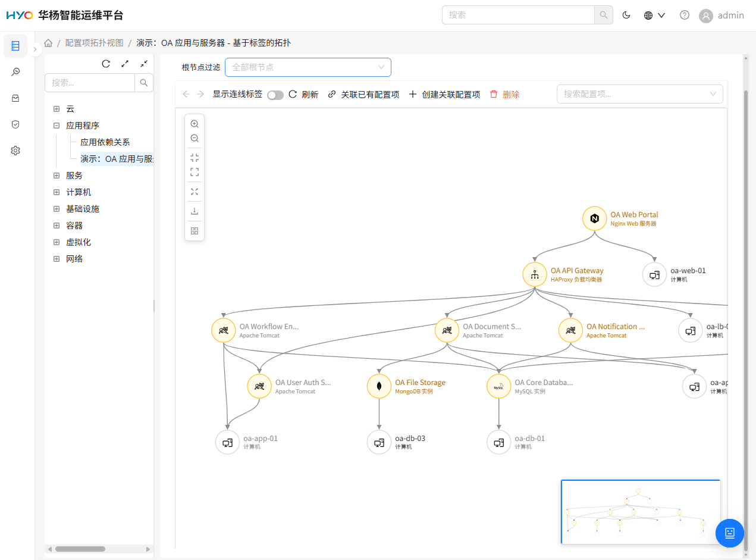756x560 pixels.
Task: Expand all tree nodes icon
Action: (x=125, y=64)
